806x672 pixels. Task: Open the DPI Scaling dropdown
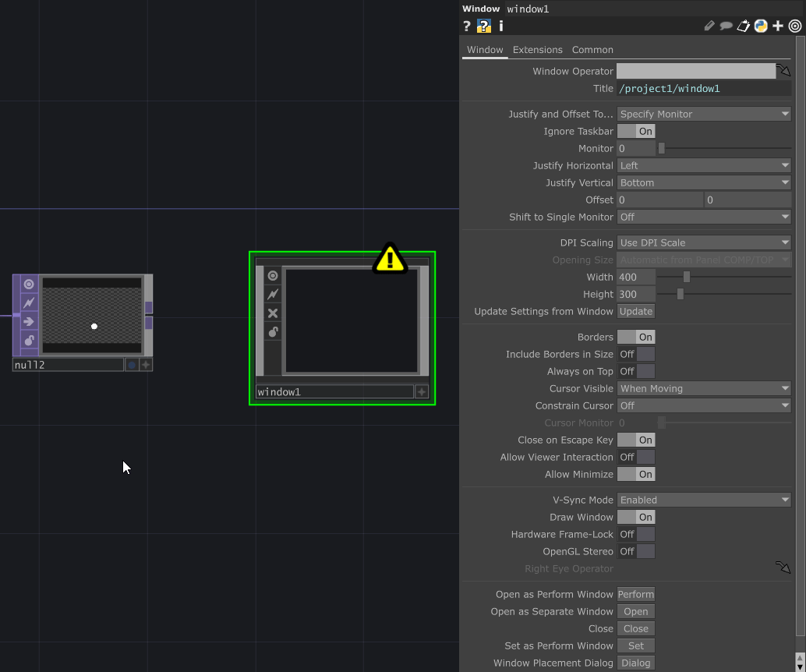click(x=703, y=242)
